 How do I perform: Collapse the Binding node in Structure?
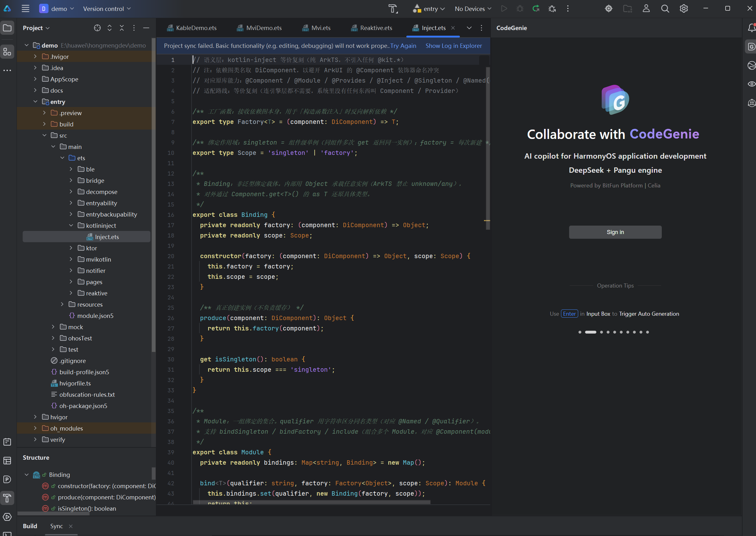pyautogui.click(x=27, y=475)
